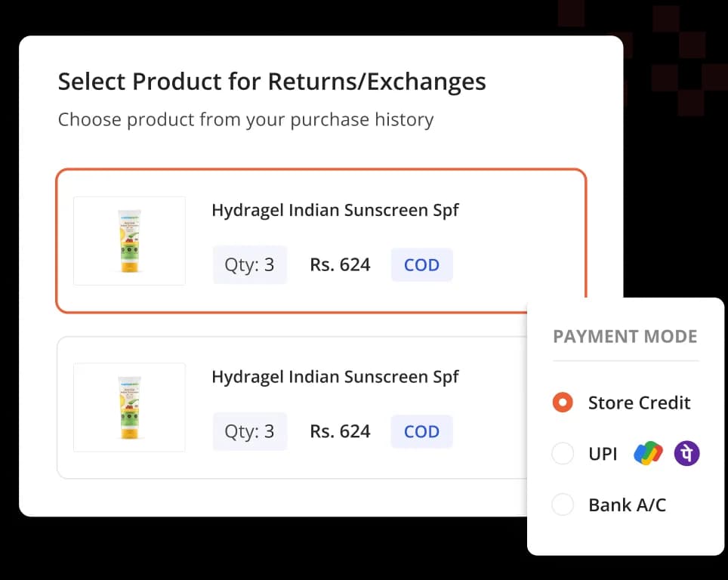
Task: Select the second Hydragel Indian Sunscreen title
Action: tap(335, 377)
